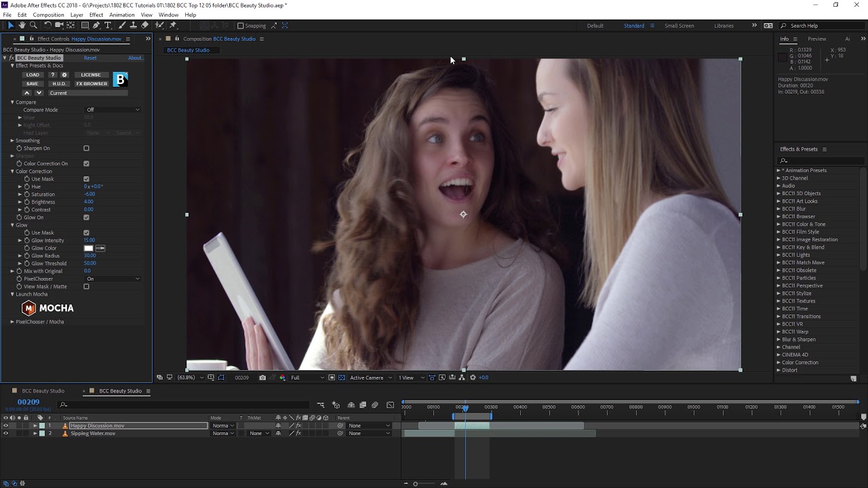Open the Layer menu
This screenshot has width=868, height=488.
77,15
